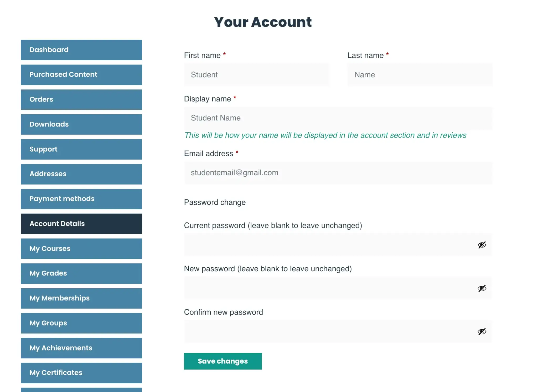Select the Email address field
538x392 pixels.
[x=338, y=172]
